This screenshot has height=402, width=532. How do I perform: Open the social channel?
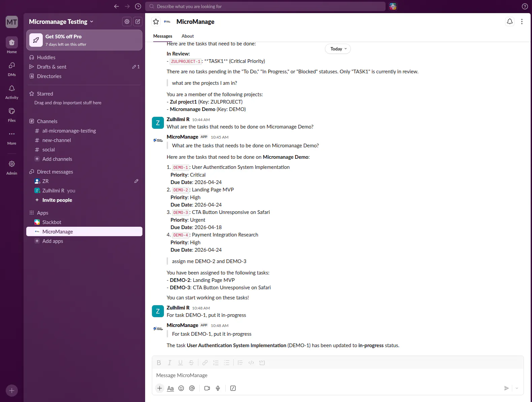click(x=84, y=149)
